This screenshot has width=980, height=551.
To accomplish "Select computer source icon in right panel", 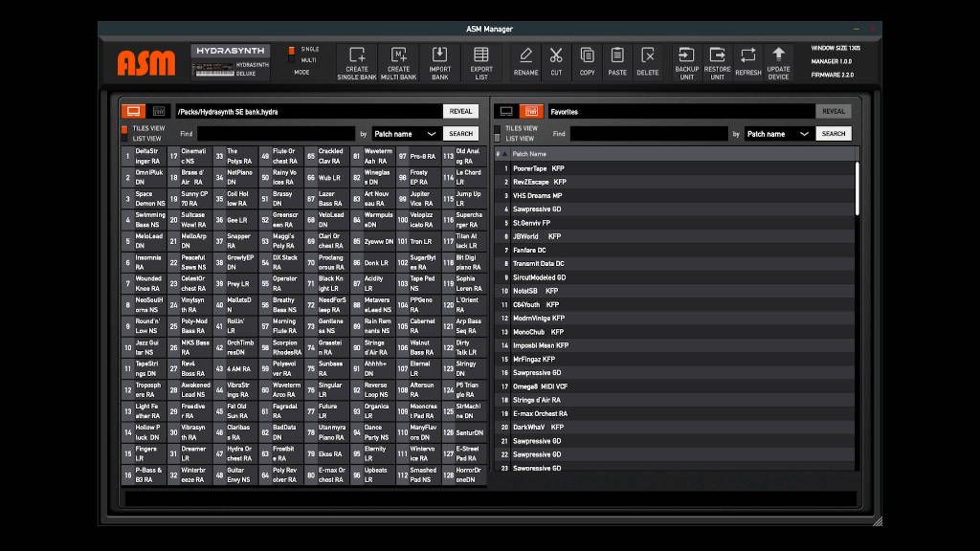I will tap(506, 111).
